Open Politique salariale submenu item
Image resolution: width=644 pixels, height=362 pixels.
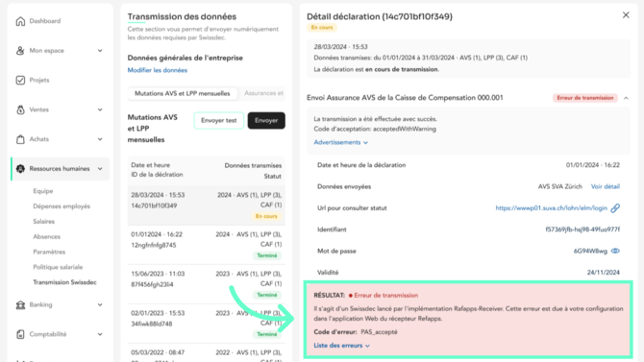pyautogui.click(x=58, y=267)
